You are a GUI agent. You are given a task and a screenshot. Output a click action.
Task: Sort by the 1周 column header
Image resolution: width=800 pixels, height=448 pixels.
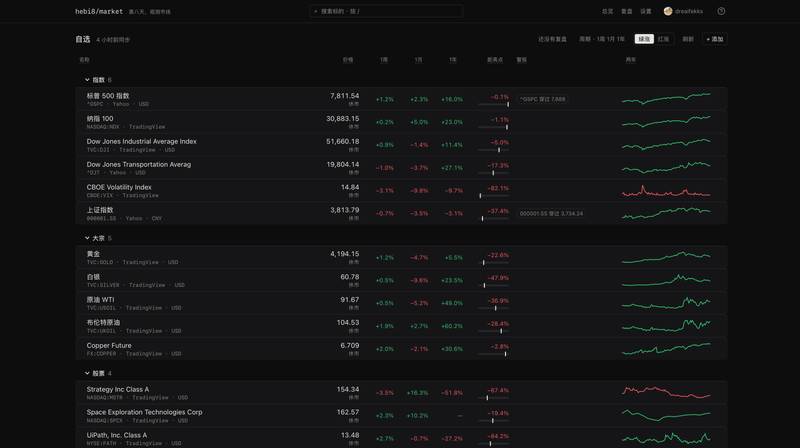(x=384, y=60)
